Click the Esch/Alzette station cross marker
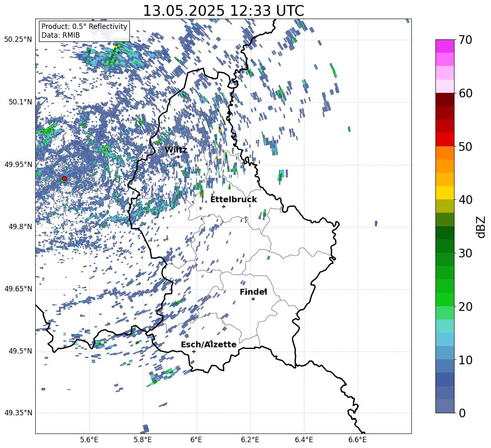 [x=194, y=351]
